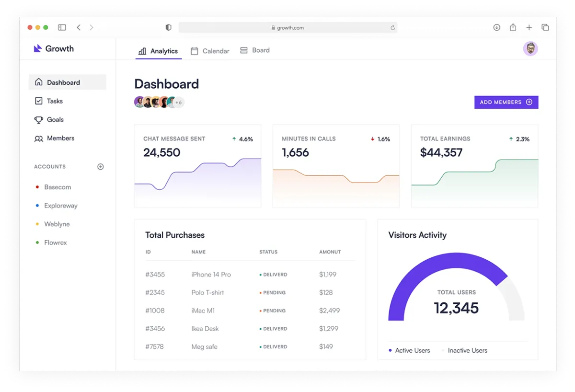Click the ADD MEMBERS button
This screenshot has height=392, width=575.
coord(506,102)
